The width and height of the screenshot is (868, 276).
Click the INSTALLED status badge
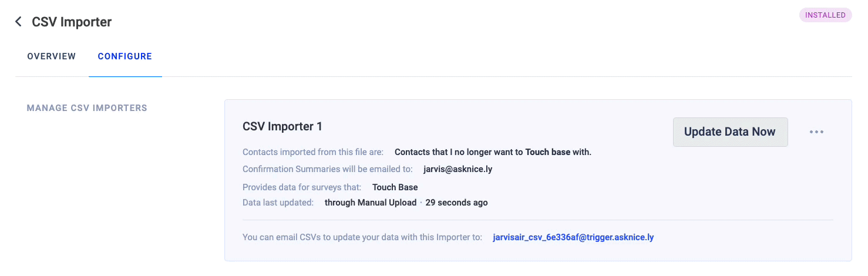pyautogui.click(x=825, y=15)
